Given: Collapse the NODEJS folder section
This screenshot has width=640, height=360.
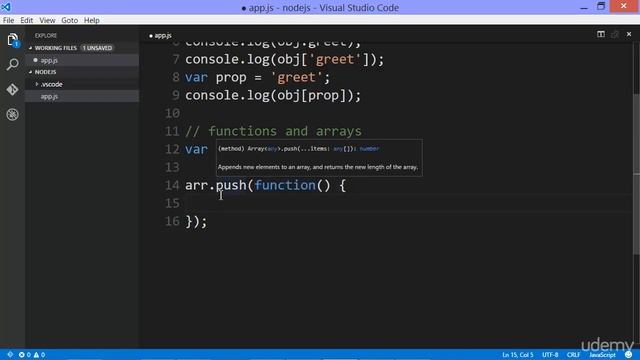Looking at the screenshot, I should tap(30, 72).
